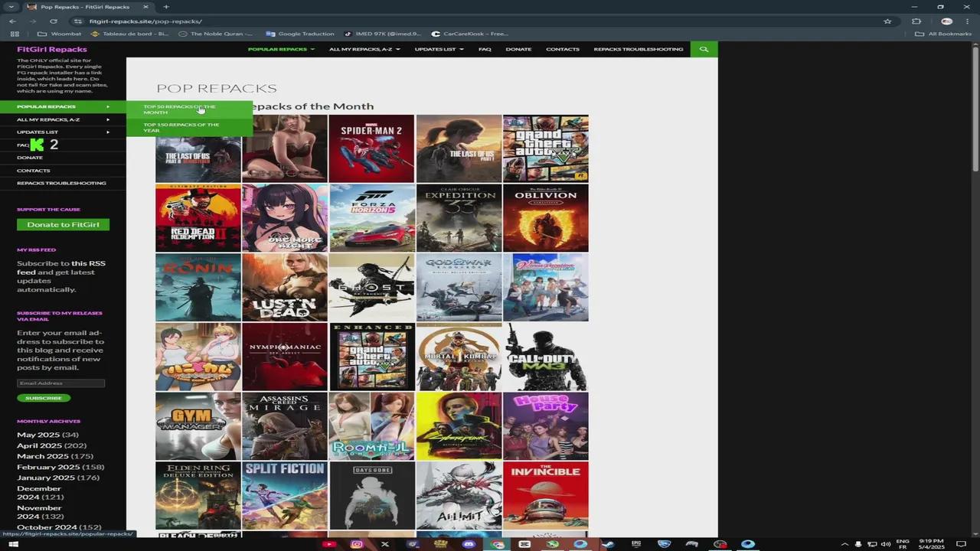Open Red Dead Redemption II cover
The width and height of the screenshot is (980, 551).
click(198, 218)
